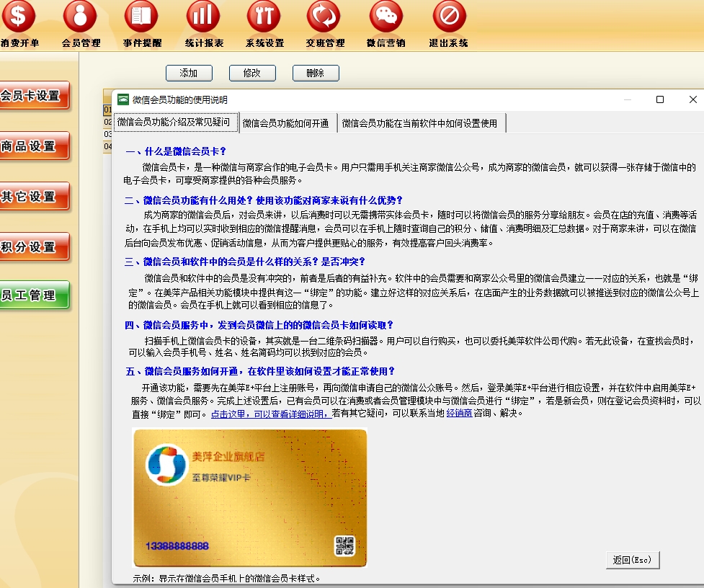
Task: Select the 微信会员功能介绍及常见疑问 tab
Action: point(174,122)
